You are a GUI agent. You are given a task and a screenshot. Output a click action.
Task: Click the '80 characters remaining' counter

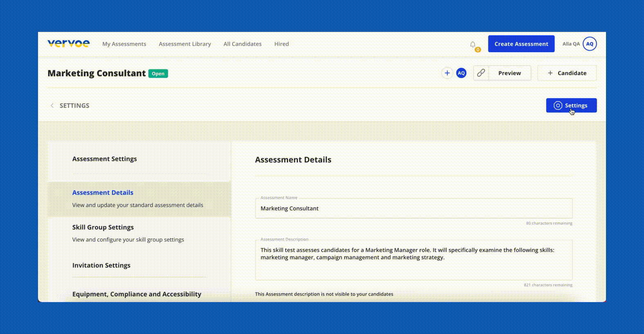[x=549, y=223]
